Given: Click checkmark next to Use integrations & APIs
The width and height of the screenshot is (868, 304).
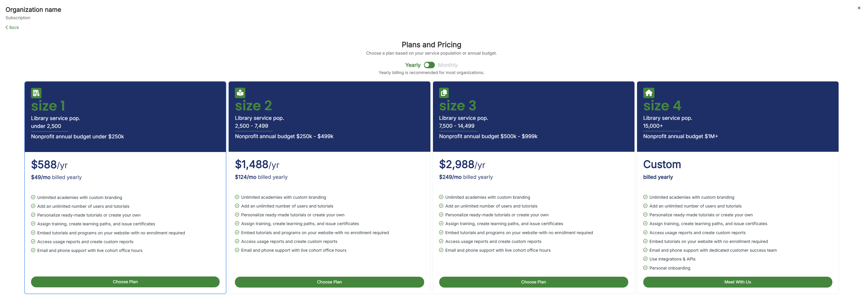Looking at the screenshot, I should tap(645, 259).
